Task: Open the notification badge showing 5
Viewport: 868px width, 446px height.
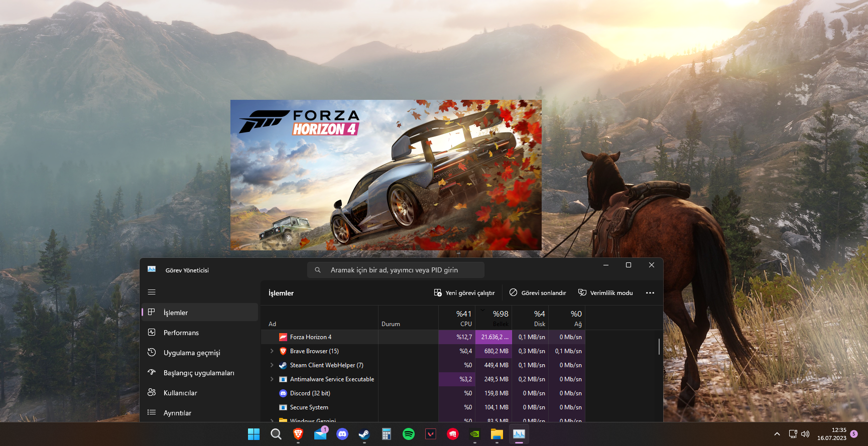Action: (854, 434)
